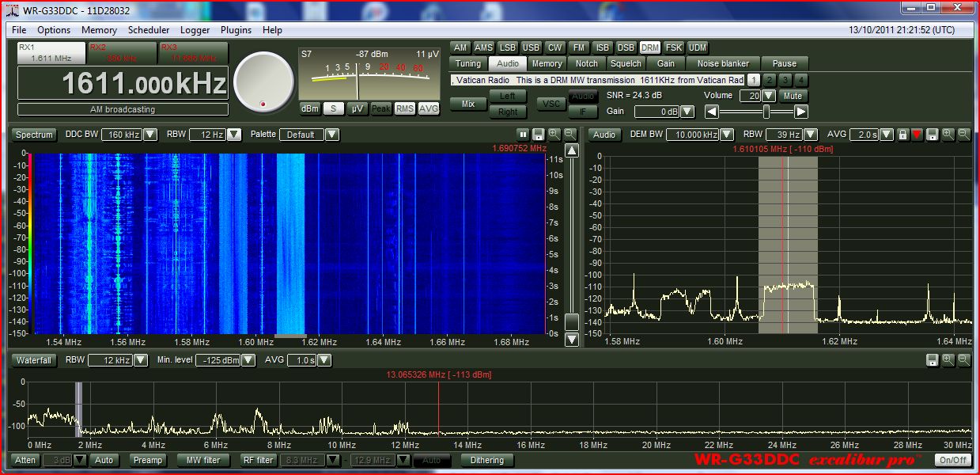Click waterfall scroll down arrow
Image resolution: width=980 pixels, height=475 pixels.
[x=572, y=340]
